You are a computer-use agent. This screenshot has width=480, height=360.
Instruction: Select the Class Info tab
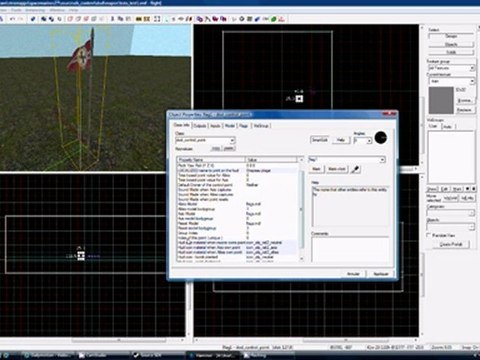[x=182, y=125]
